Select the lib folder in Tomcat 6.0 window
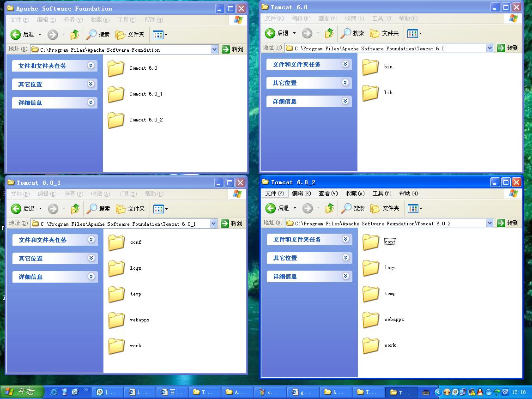532x399 pixels. [x=370, y=93]
